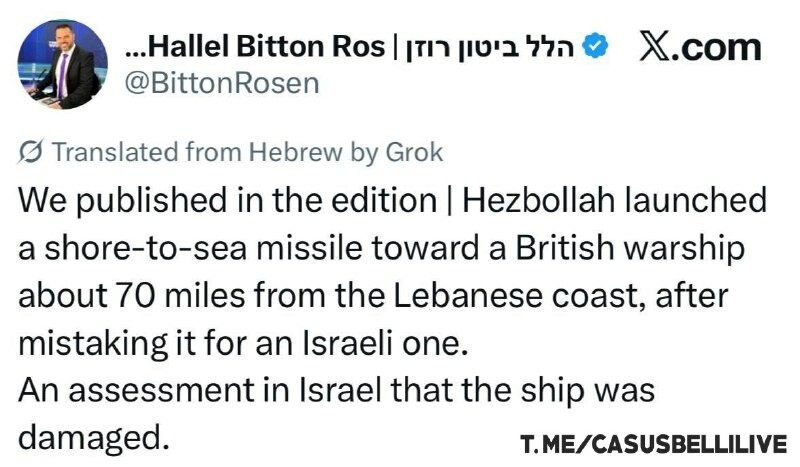Viewport: 800px width, 467px height.
Task: Click the X logo icon
Action: click(x=655, y=48)
